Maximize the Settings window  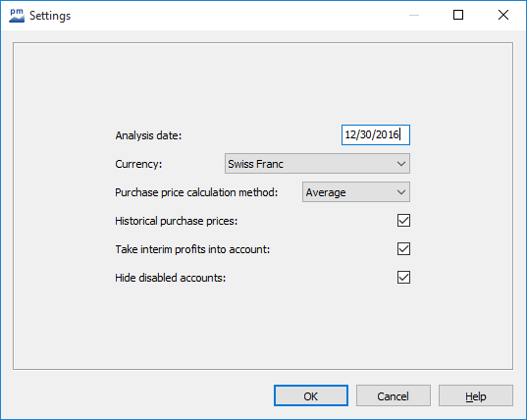tap(458, 15)
